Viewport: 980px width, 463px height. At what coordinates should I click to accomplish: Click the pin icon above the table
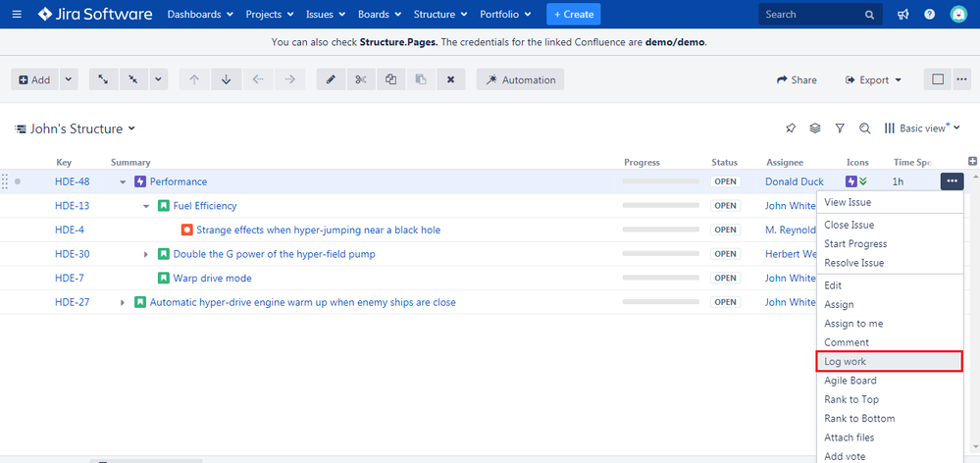click(791, 129)
